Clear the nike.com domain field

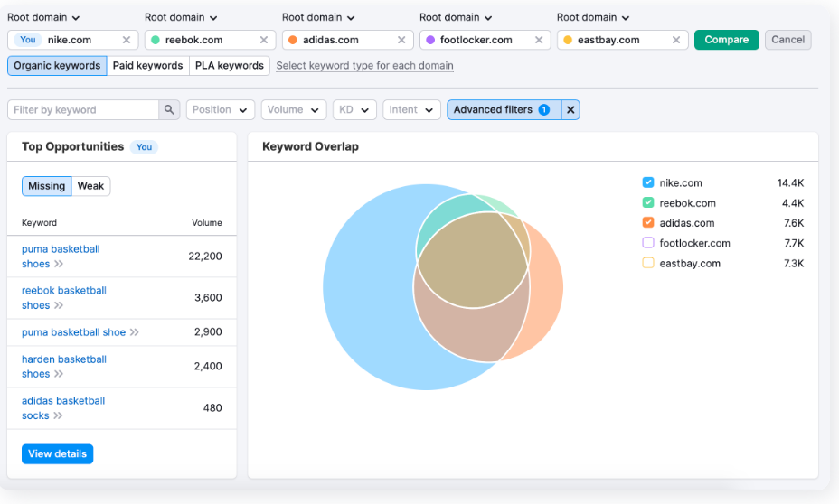[x=127, y=40]
